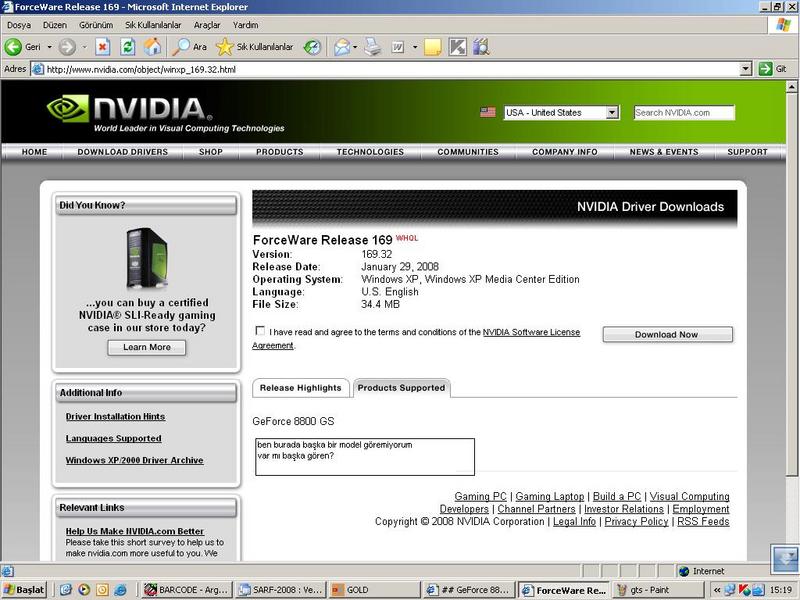Click the SLI-Ready gaming case image
Screen dimensions: 800x600
click(x=146, y=258)
